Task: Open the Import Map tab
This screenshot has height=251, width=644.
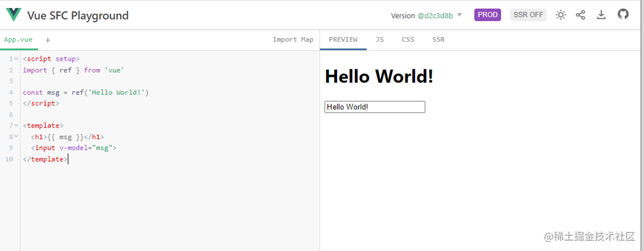Action: tap(293, 39)
